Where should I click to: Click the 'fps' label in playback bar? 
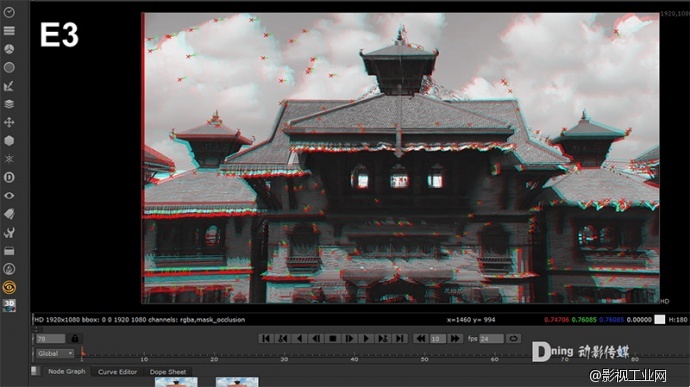473,338
